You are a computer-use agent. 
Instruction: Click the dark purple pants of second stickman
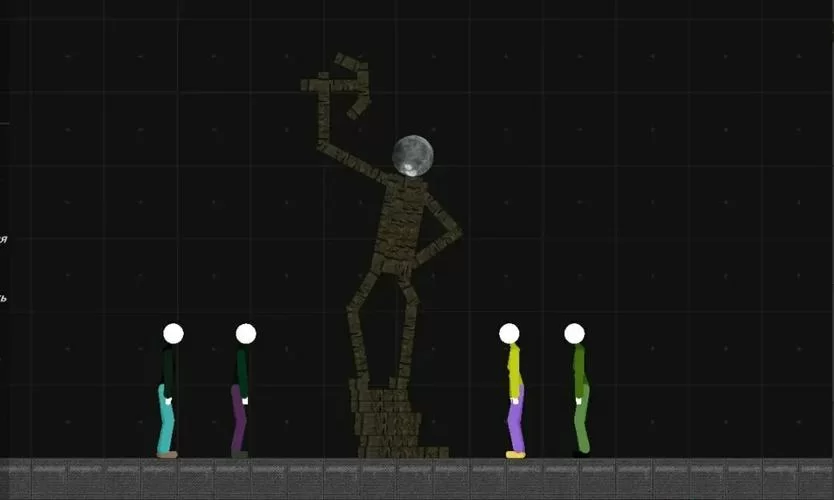[x=238, y=420]
